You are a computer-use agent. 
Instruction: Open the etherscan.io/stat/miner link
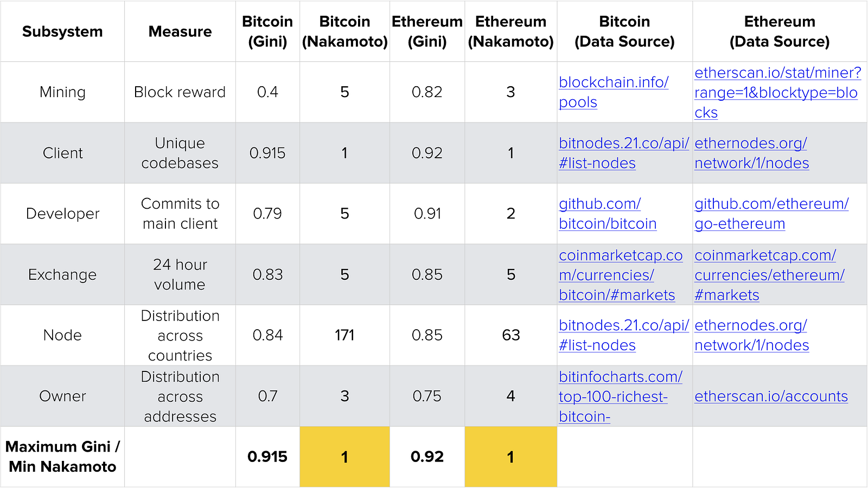click(777, 73)
